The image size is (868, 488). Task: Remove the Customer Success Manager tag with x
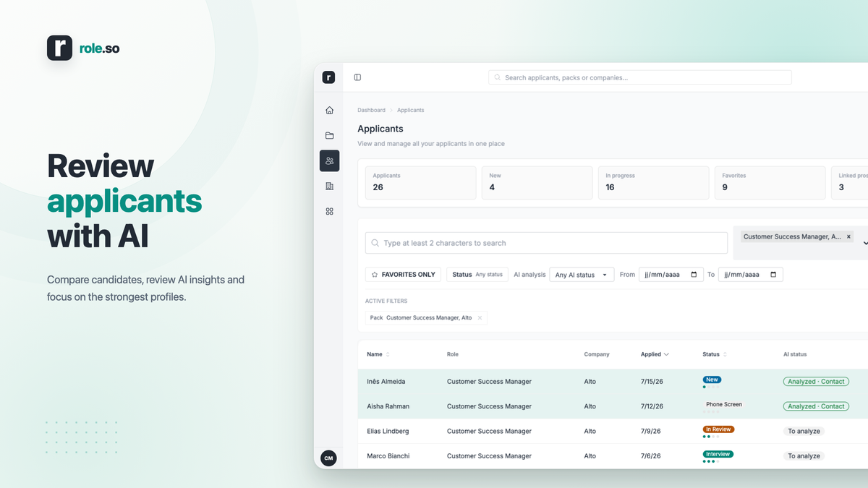point(849,236)
